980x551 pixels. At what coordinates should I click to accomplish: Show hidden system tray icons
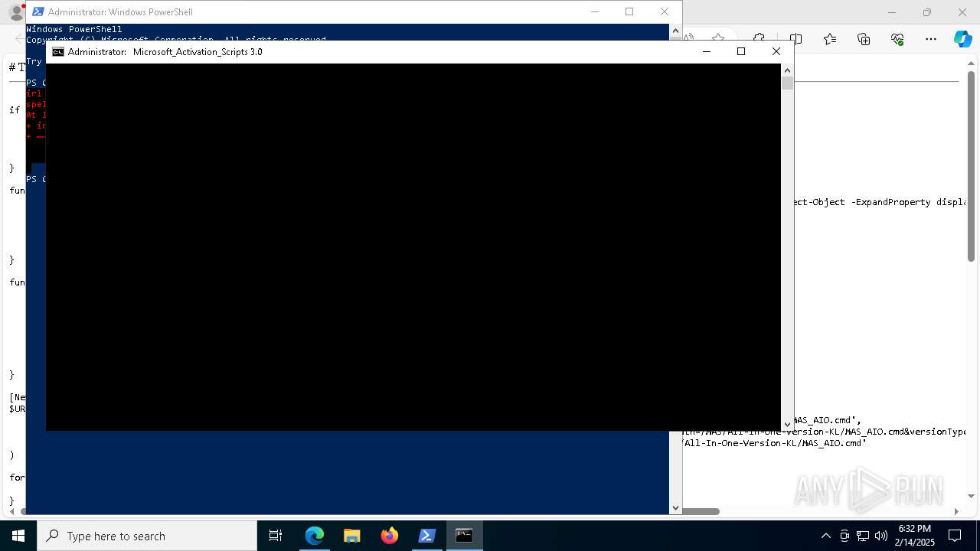coord(825,536)
